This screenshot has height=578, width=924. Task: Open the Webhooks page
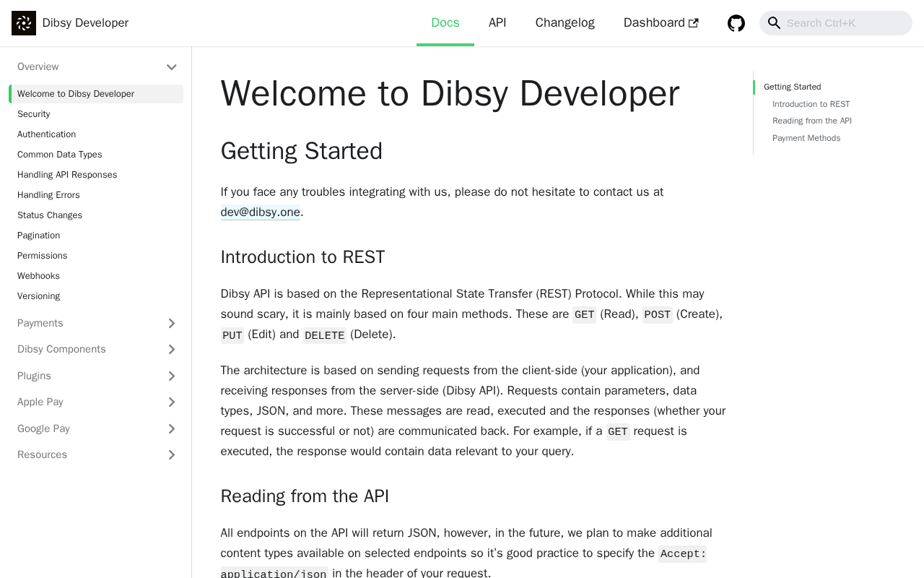tap(96, 276)
